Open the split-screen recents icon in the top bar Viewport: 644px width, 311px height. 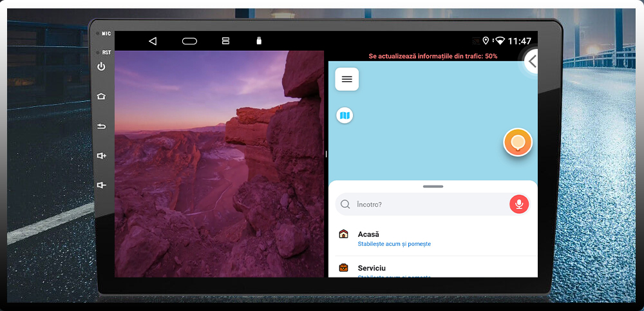tap(225, 41)
